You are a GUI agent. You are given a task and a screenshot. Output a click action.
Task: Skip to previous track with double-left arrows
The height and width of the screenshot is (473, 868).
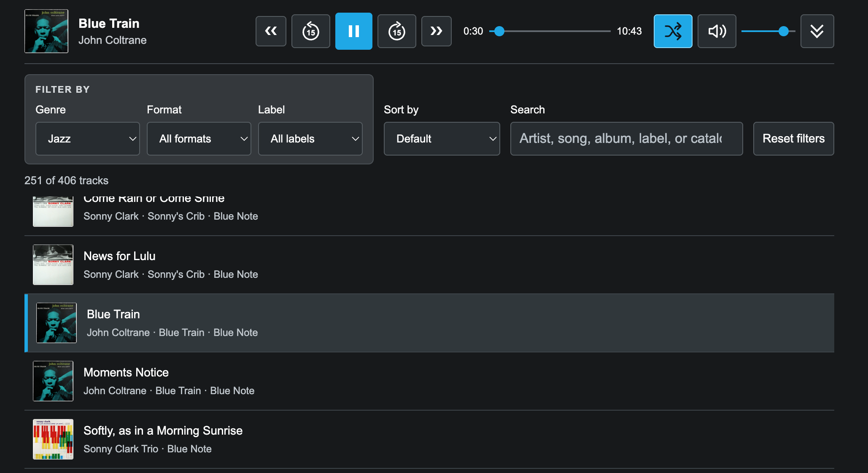click(x=271, y=31)
